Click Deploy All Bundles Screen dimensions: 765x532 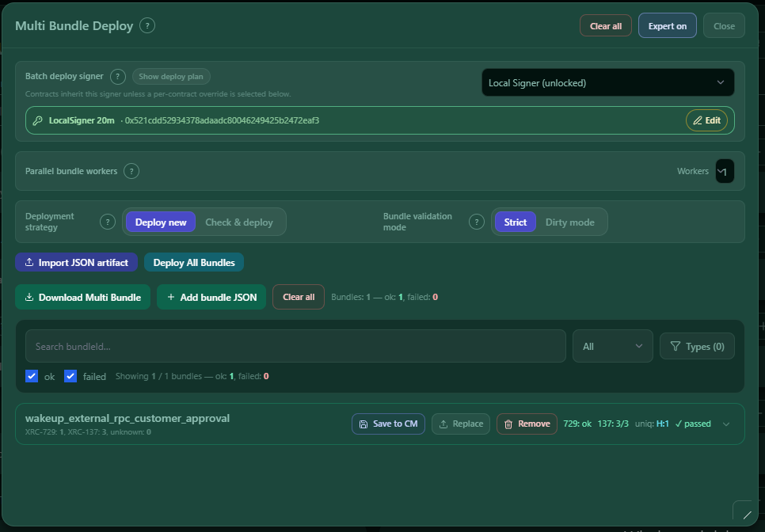click(x=194, y=262)
